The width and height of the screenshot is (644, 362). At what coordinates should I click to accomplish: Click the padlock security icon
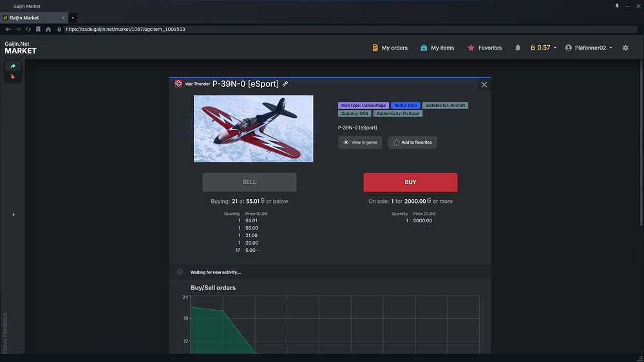[59, 29]
